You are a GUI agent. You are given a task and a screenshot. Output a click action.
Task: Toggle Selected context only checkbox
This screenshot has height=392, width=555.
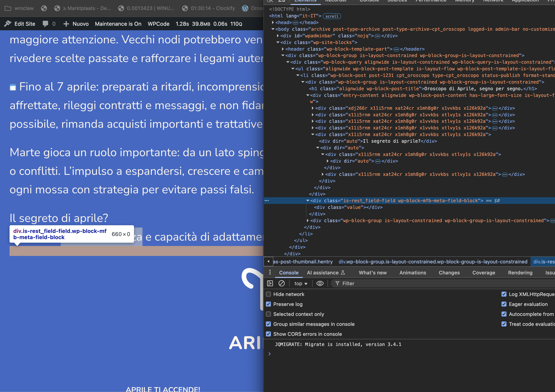pos(268,314)
